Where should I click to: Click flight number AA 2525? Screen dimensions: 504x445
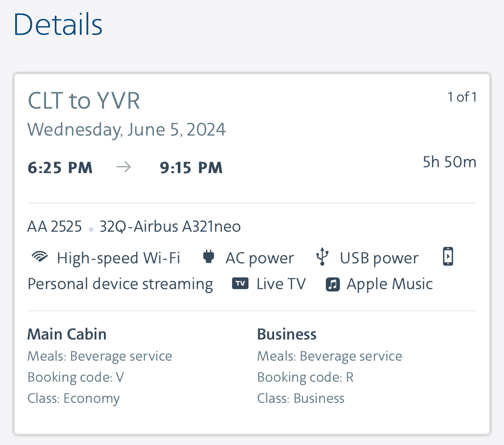55,227
